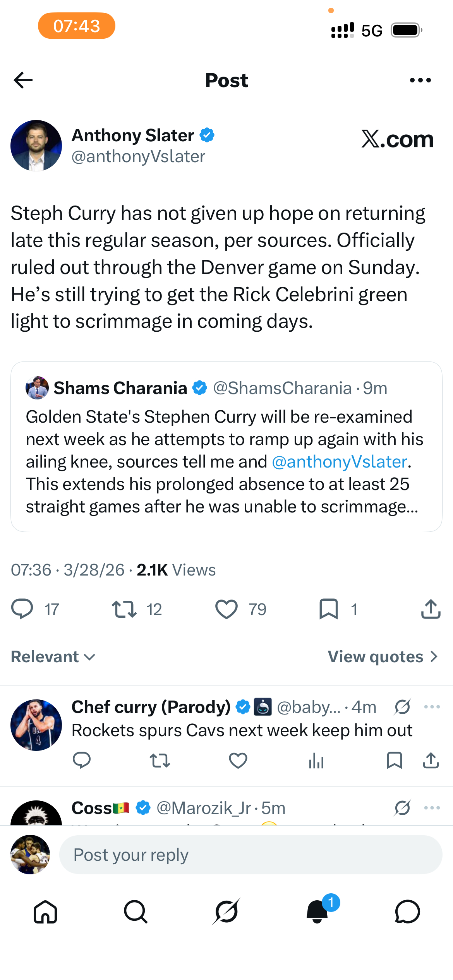This screenshot has height=980, width=453.
Task: Tap the back arrow icon
Action: click(23, 80)
